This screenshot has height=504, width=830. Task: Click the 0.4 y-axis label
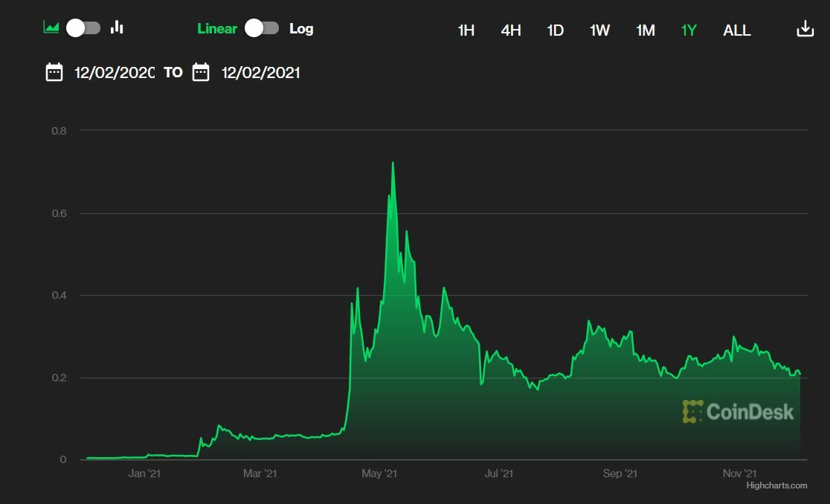click(59, 295)
